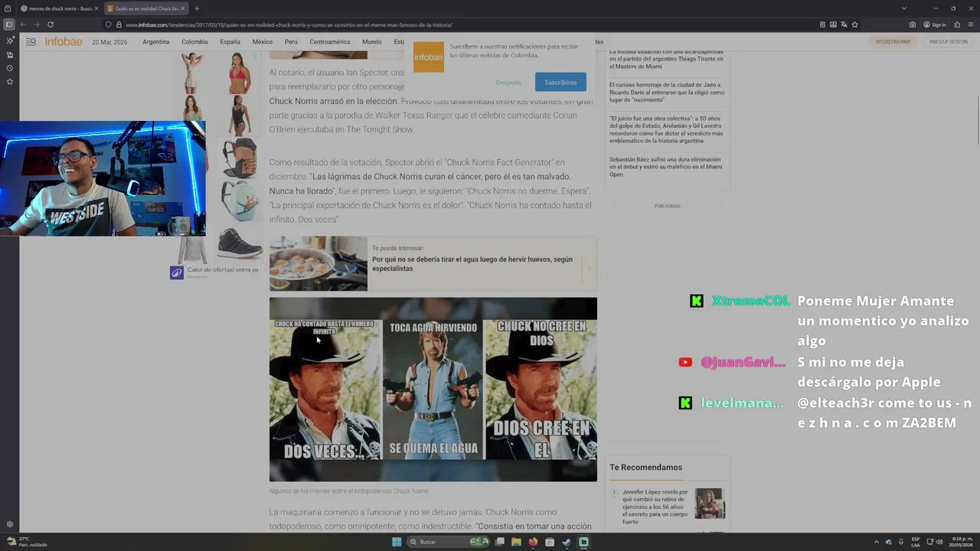
Task: Open Steam from the taskbar
Action: tap(567, 542)
